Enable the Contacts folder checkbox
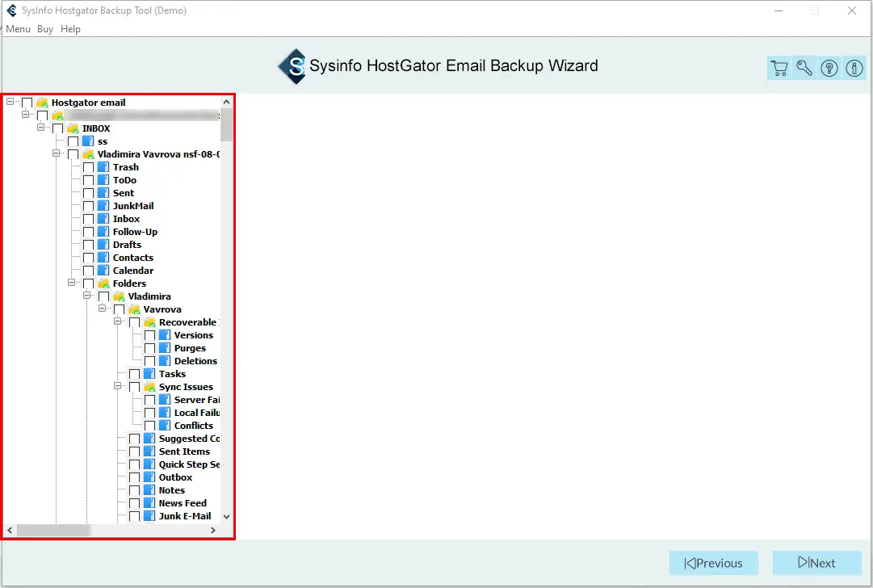 88,258
